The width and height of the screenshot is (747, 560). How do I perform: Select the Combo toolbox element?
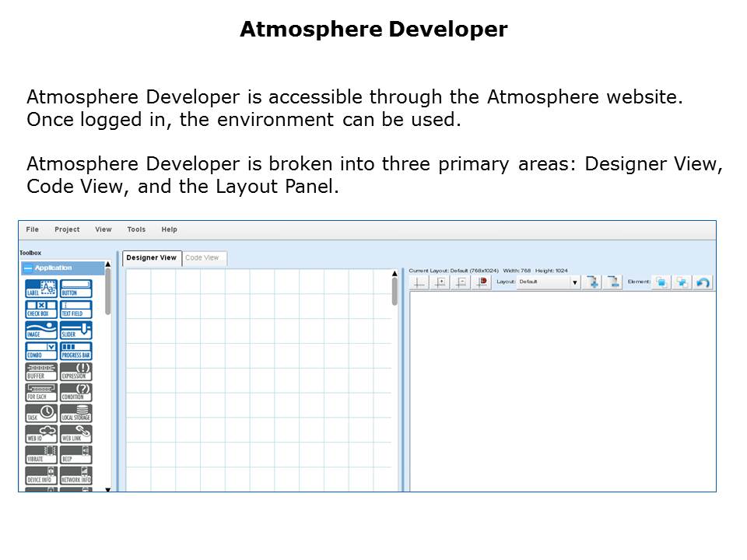41,351
